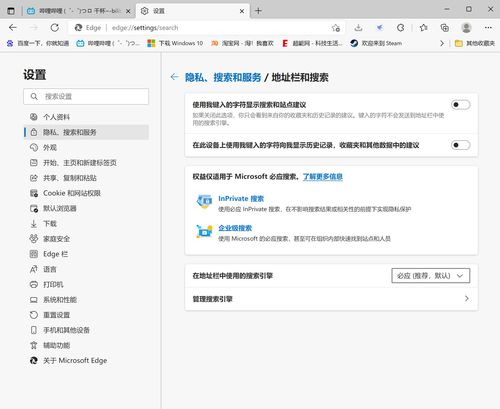The width and height of the screenshot is (500, 409).
Task: Open the search engine dropdown 必应 (推荐，默认)
Action: (x=431, y=276)
